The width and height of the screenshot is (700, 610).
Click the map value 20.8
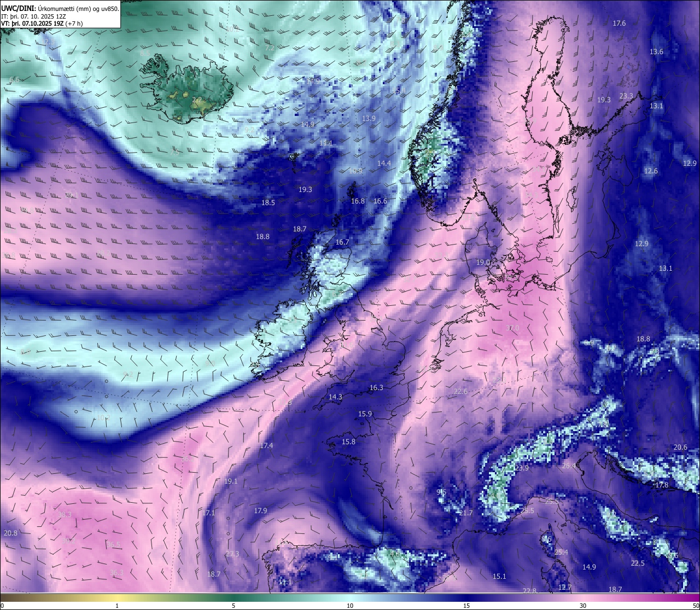click(10, 533)
